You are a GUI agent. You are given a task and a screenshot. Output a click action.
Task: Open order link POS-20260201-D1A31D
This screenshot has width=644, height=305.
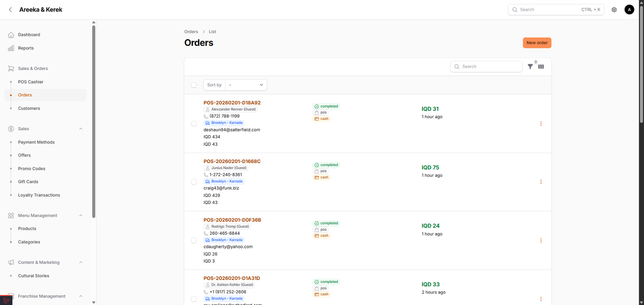coord(231,278)
